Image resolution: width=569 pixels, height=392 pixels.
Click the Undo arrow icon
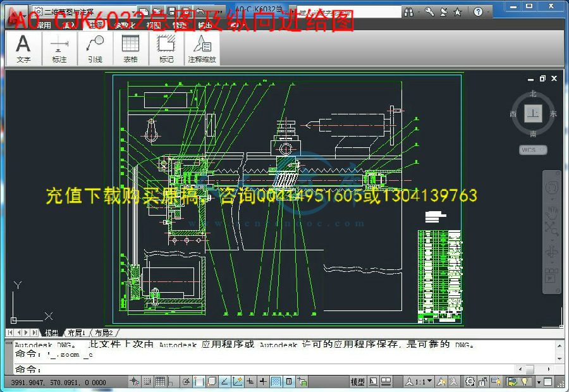pos(200,11)
